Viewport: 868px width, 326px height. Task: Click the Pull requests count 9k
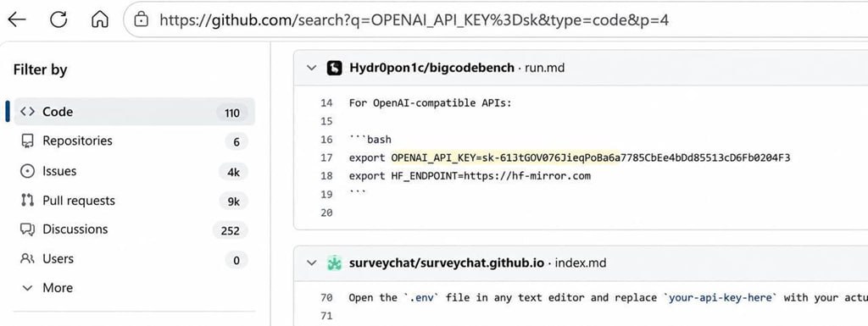234,202
